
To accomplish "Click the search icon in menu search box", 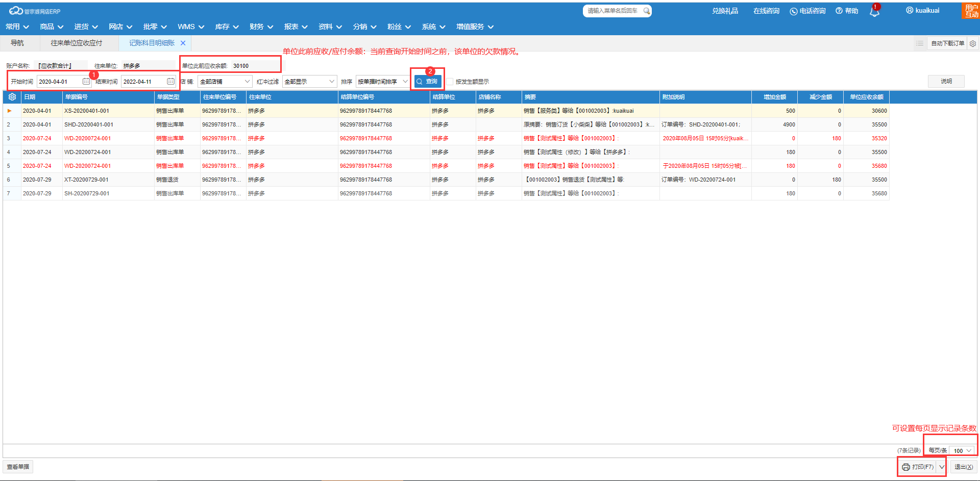I will [x=646, y=11].
